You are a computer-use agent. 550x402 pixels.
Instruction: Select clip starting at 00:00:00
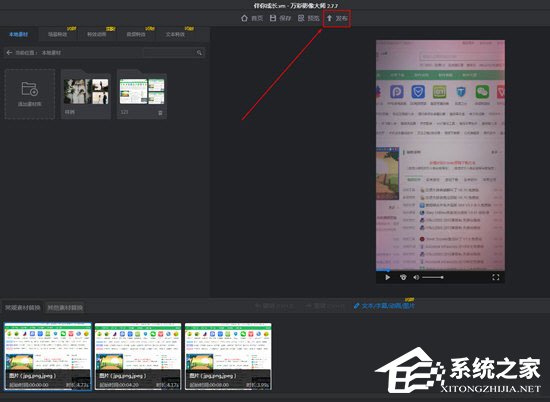(x=48, y=356)
